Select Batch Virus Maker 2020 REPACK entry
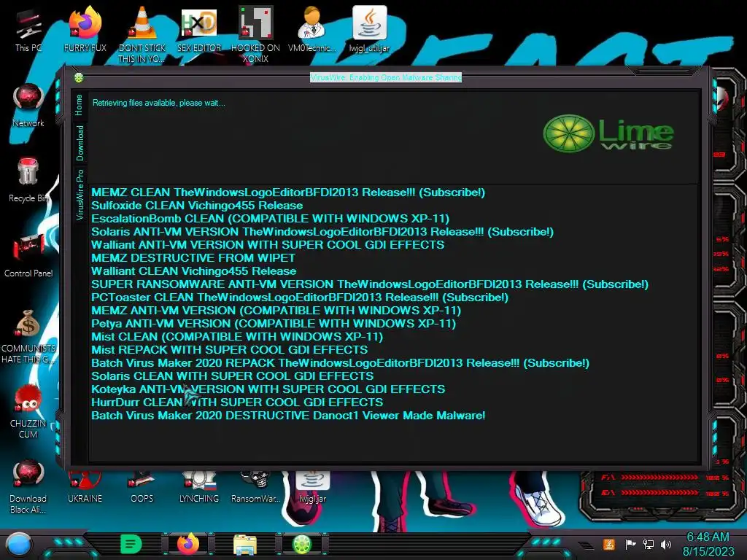Image resolution: width=747 pixels, height=560 pixels. [x=340, y=363]
